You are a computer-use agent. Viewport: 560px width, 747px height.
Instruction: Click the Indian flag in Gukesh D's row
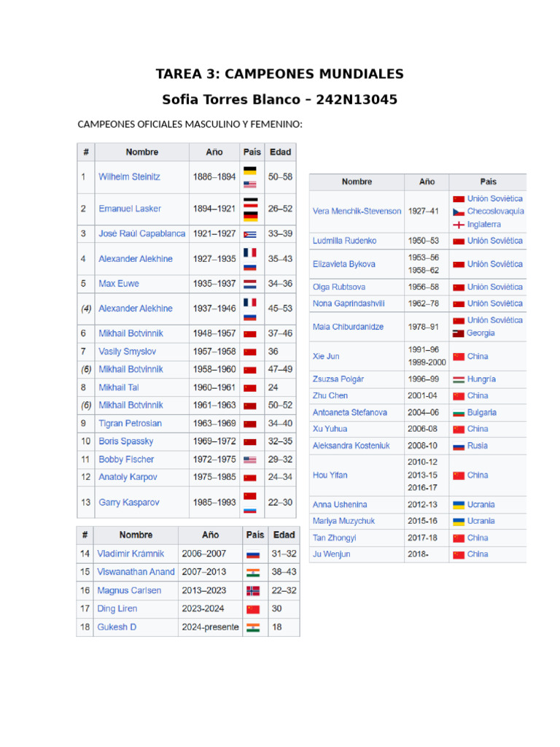click(x=253, y=628)
